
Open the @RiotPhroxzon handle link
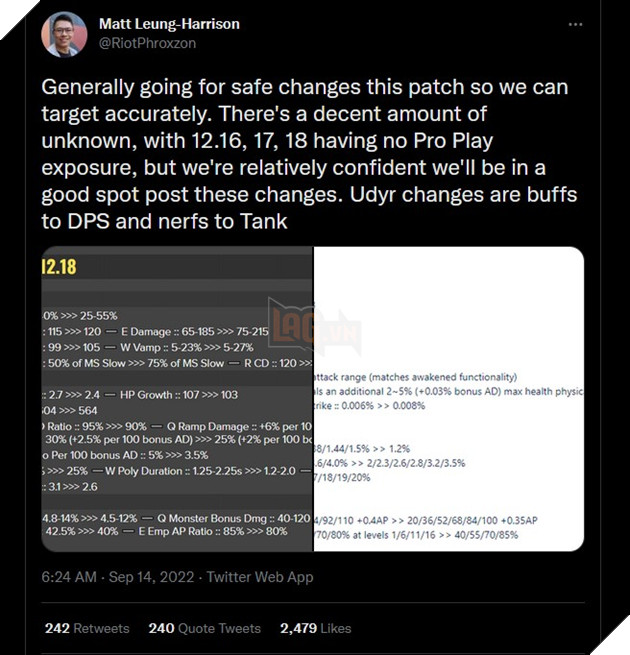coord(147,43)
